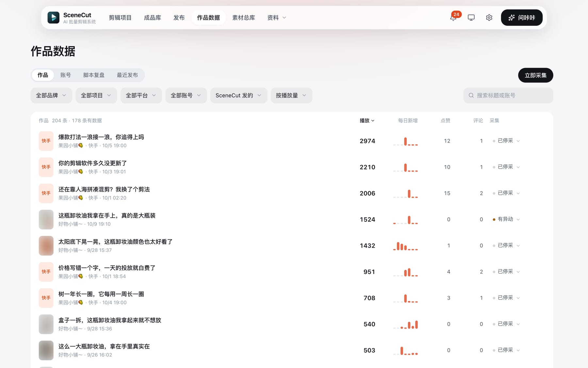Image resolution: width=588 pixels, height=368 pixels.
Task: Switch to the 账号 tab
Action: point(66,75)
